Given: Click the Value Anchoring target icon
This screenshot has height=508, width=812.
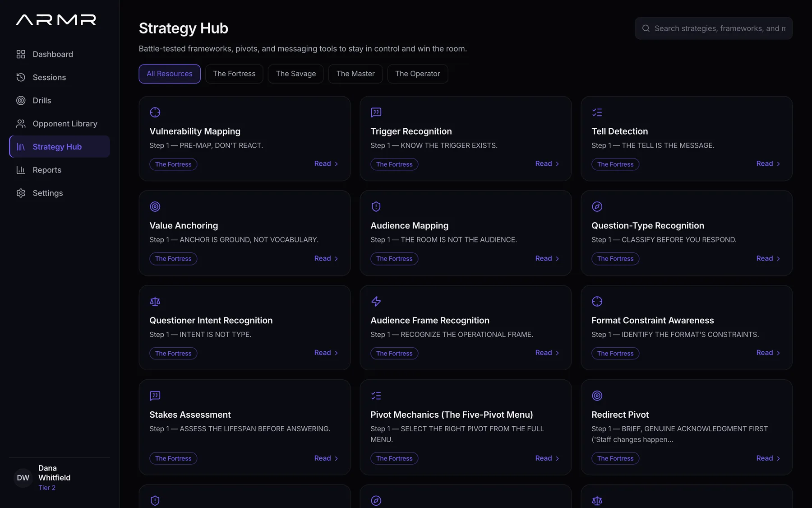Looking at the screenshot, I should click(x=155, y=207).
